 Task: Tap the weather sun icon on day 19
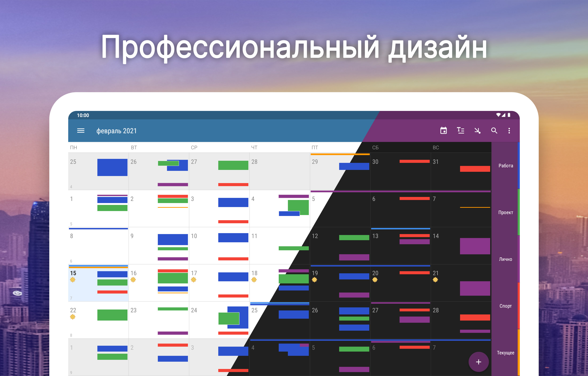coord(314,280)
